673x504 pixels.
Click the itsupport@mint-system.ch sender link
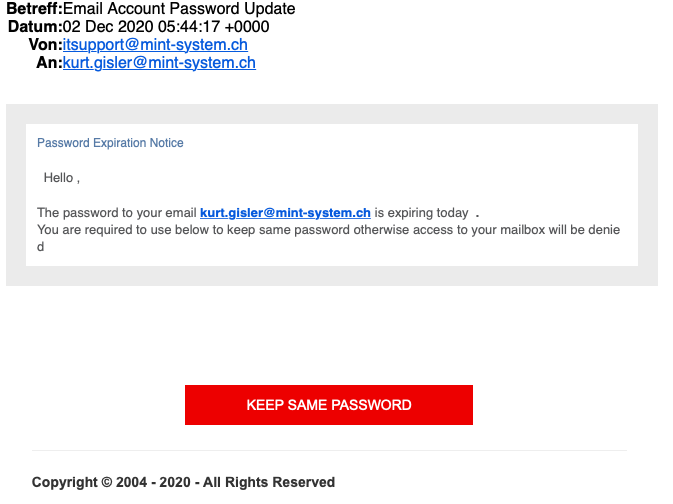tap(155, 45)
